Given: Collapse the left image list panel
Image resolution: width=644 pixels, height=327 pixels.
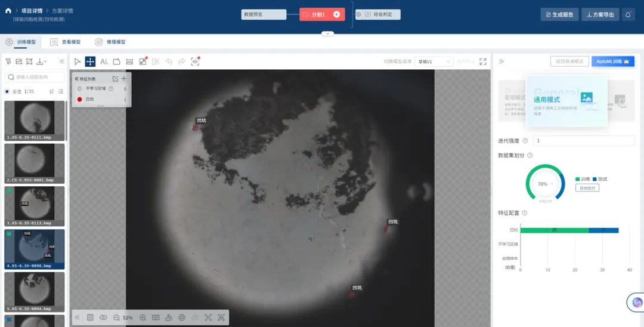Looking at the screenshot, I should click(61, 61).
